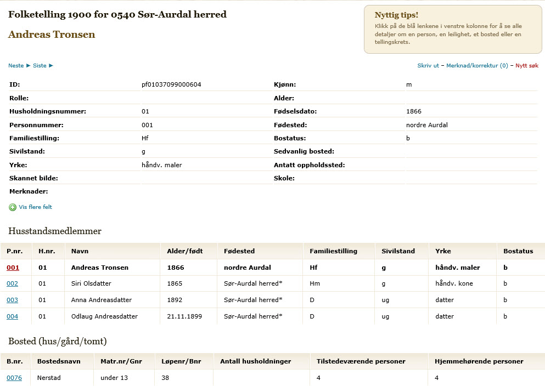
Task: Click the Yrke column header
Action: pyautogui.click(x=443, y=251)
